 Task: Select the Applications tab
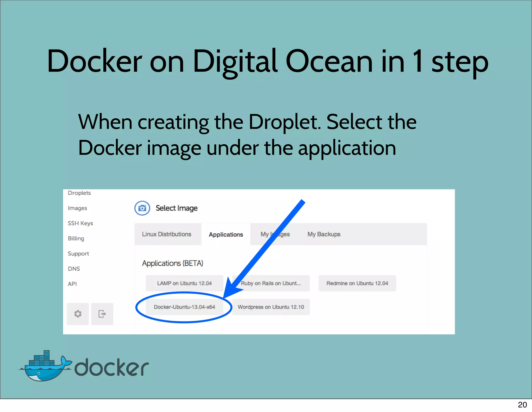226,234
